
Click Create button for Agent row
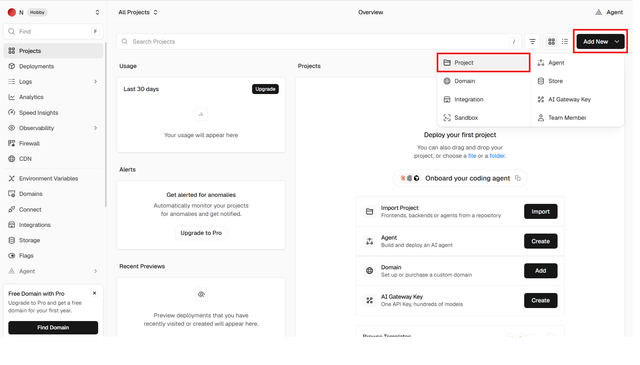pos(540,241)
